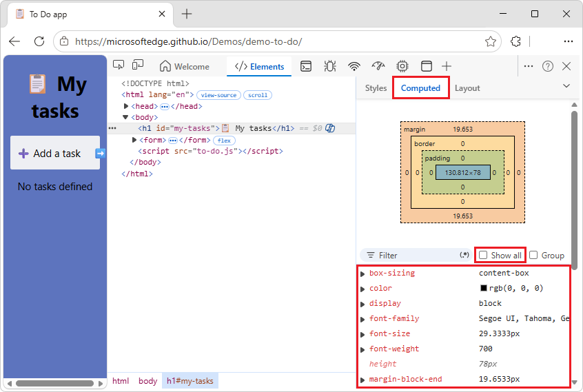Open a new browser tab

pos(187,14)
